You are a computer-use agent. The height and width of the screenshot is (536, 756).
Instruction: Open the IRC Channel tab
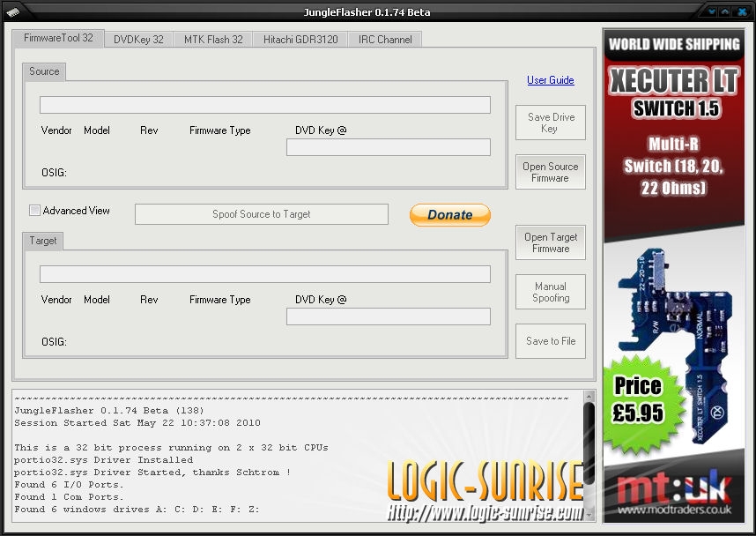(x=385, y=40)
